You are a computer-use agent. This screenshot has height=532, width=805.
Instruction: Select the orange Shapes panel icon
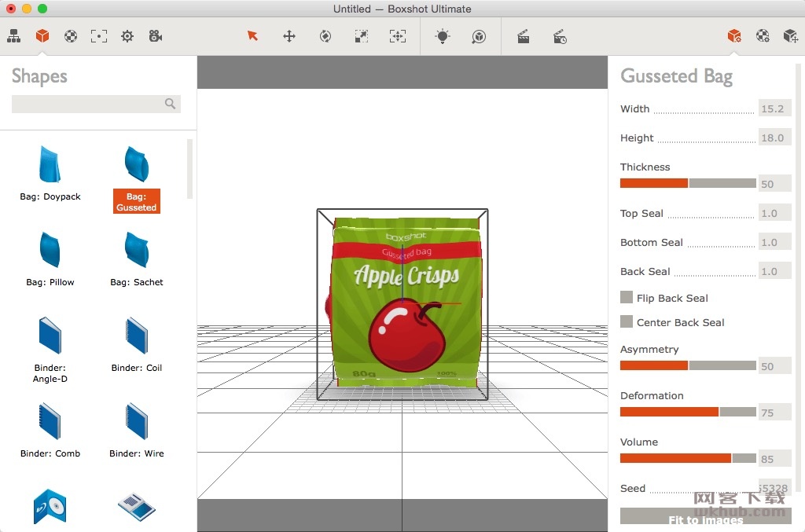[x=42, y=36]
